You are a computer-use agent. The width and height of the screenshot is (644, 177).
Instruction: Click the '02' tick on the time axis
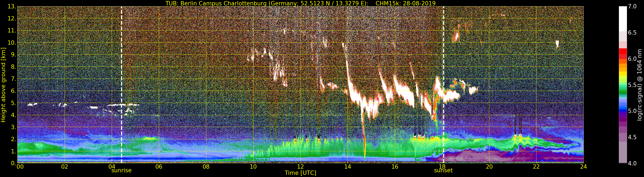[x=65, y=167]
